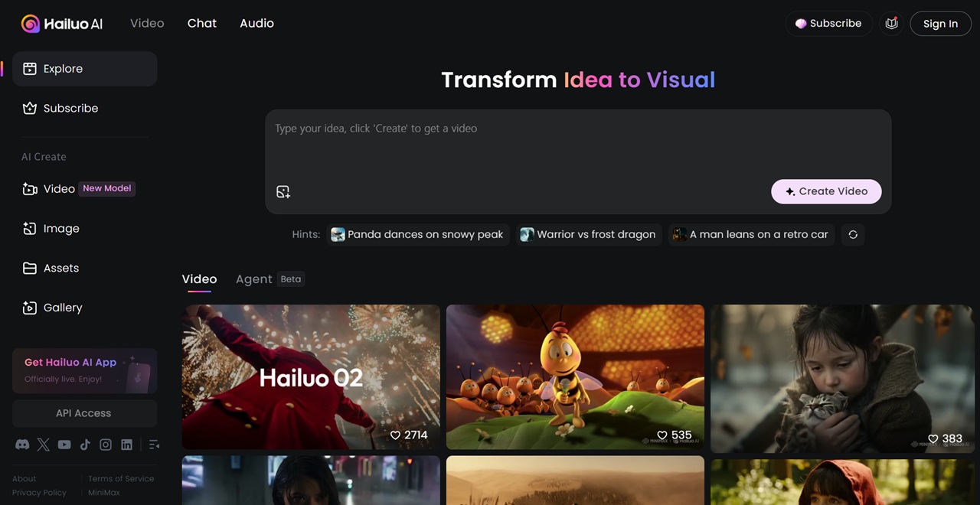Collapse the sidebar with the collapse icon

coord(154,445)
